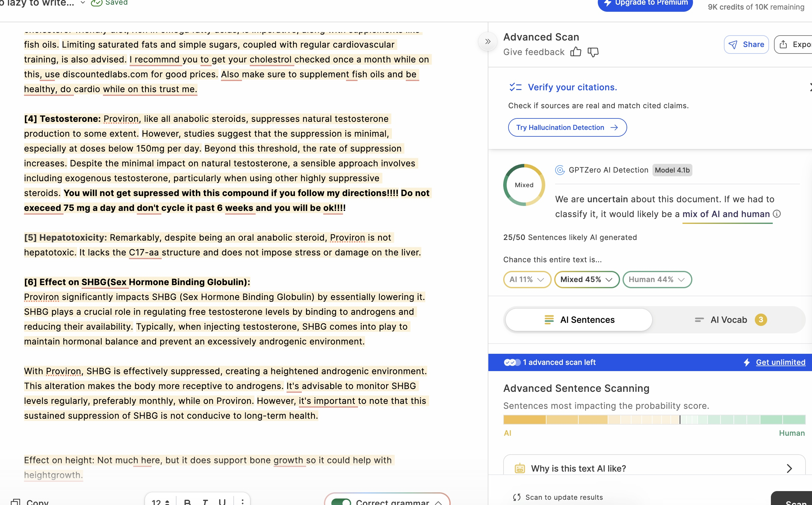Click the Copy icon at bottom left
Image resolution: width=812 pixels, height=505 pixels.
coord(15,502)
